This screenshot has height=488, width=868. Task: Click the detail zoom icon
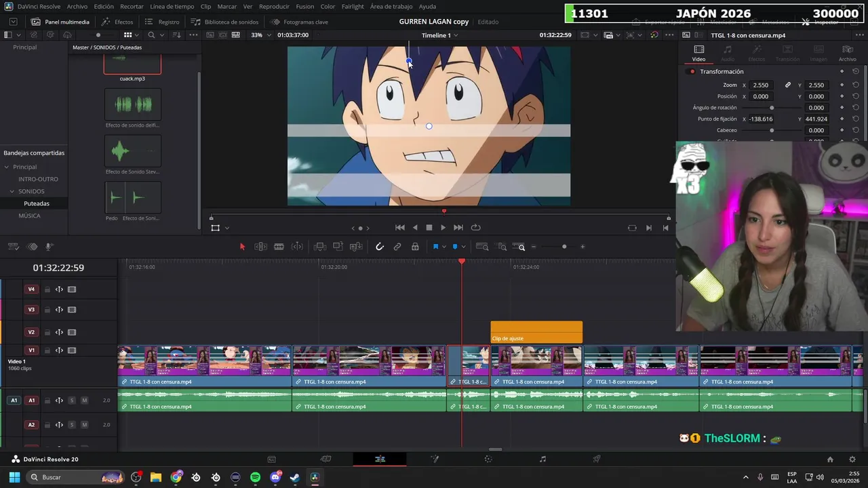(x=502, y=247)
